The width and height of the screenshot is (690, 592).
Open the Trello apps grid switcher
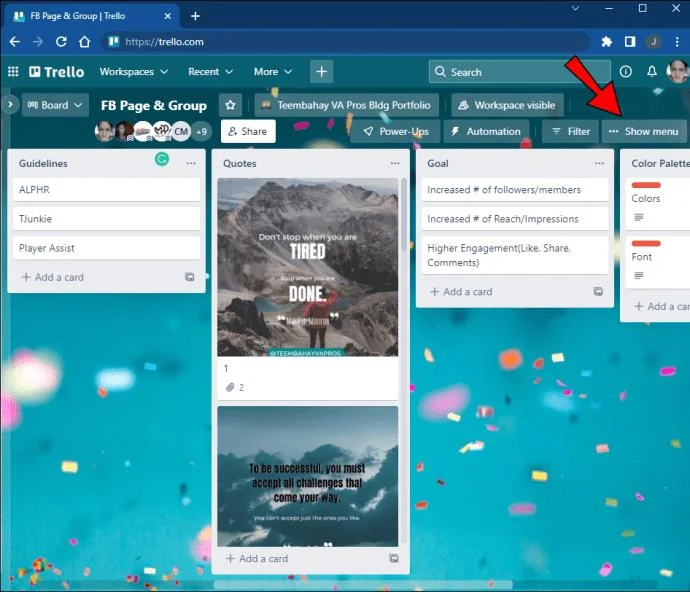[13, 71]
